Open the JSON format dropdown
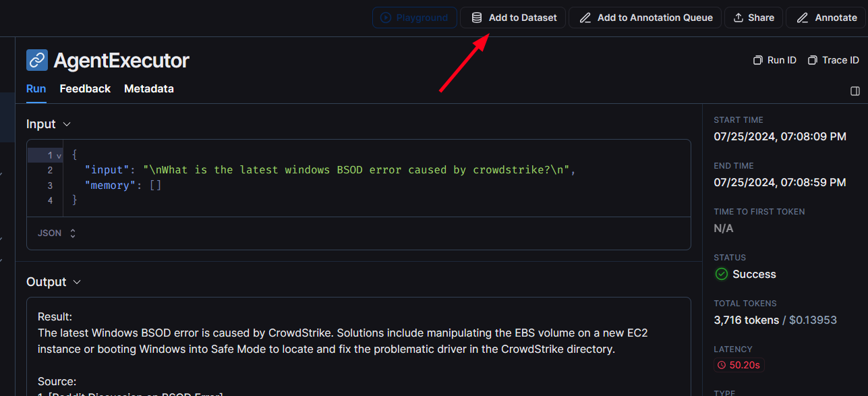The width and height of the screenshot is (868, 396). point(57,233)
